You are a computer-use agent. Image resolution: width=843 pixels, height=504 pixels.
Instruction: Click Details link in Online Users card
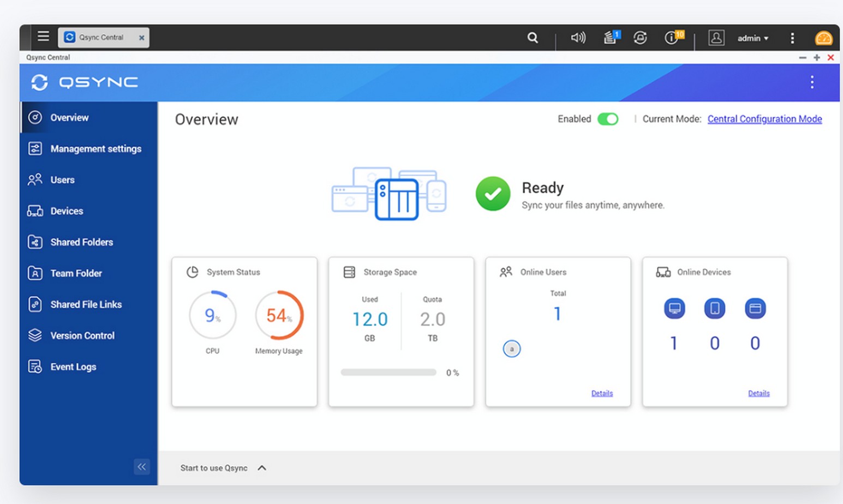(602, 393)
